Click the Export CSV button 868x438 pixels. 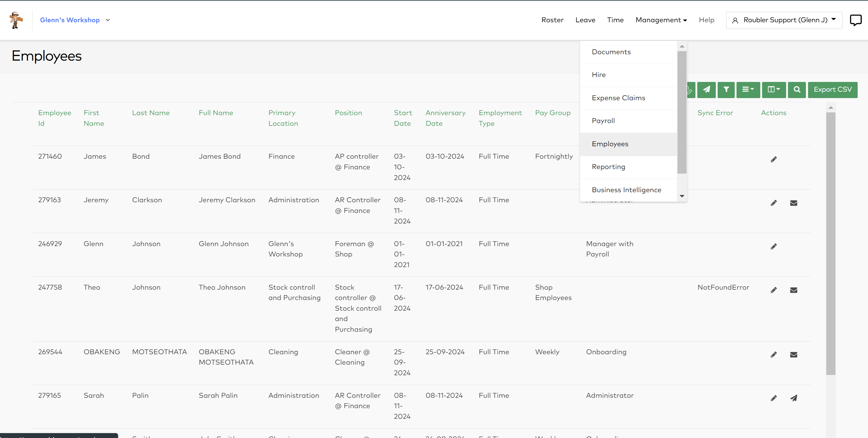point(832,90)
